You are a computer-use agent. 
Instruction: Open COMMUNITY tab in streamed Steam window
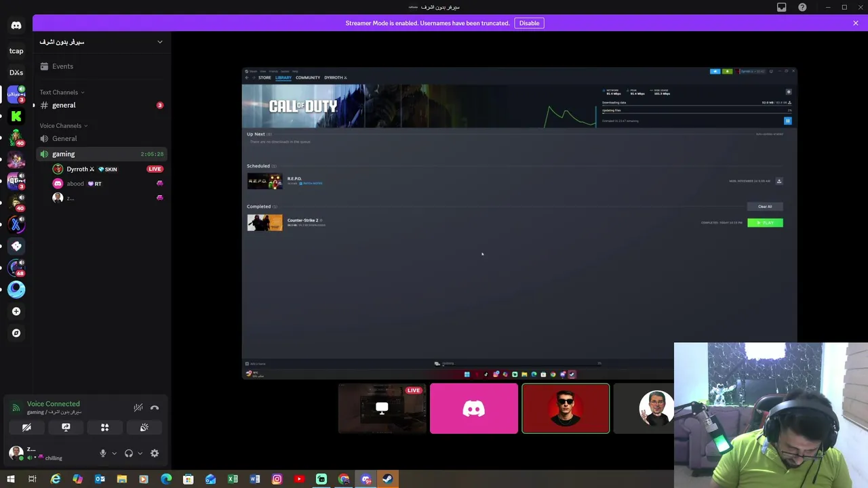click(x=308, y=77)
